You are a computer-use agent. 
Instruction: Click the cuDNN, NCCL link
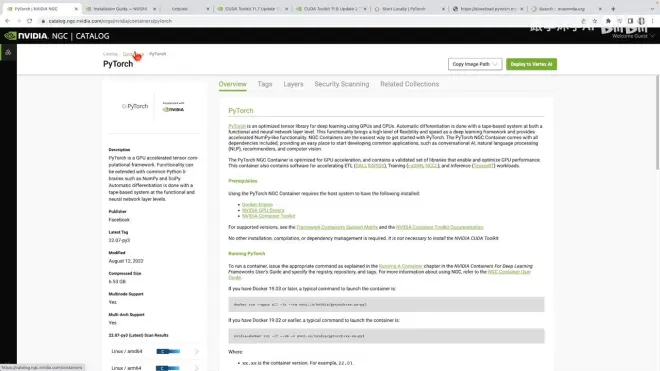423,166
